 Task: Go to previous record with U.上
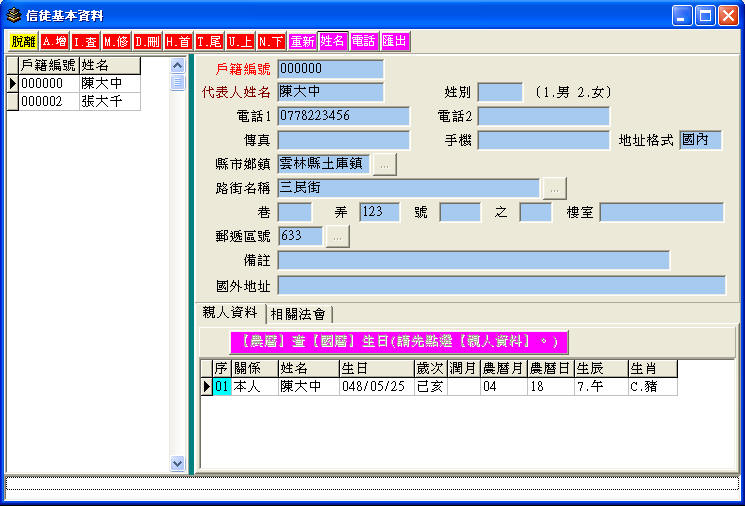[240, 41]
